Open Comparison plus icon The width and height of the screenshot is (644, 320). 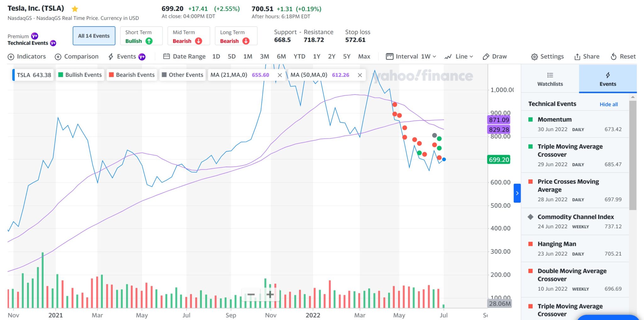58,57
